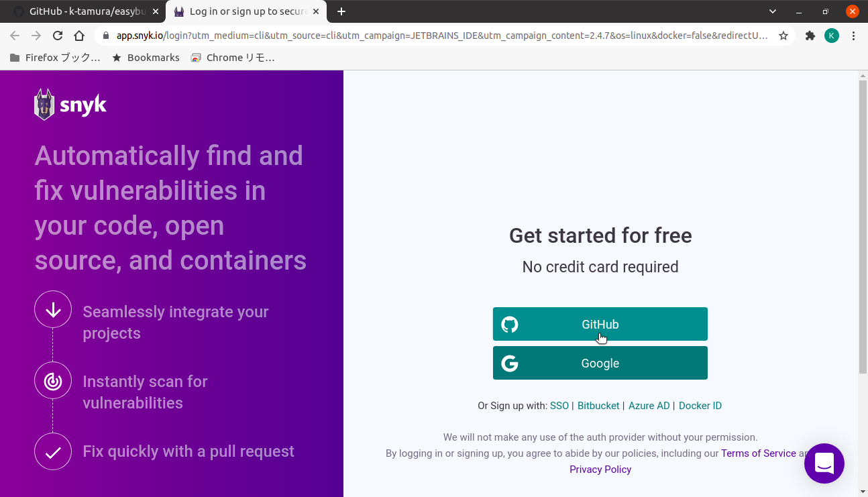The height and width of the screenshot is (497, 868).
Task: Sign up with GitHub
Action: 600,324
